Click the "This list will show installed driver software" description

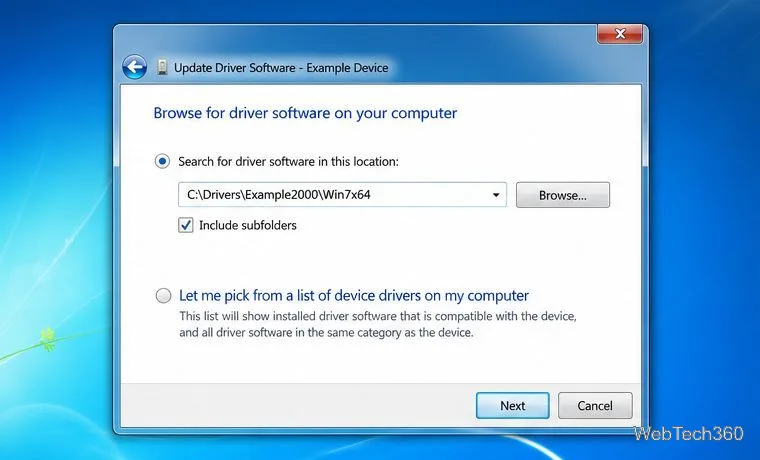pyautogui.click(x=378, y=324)
